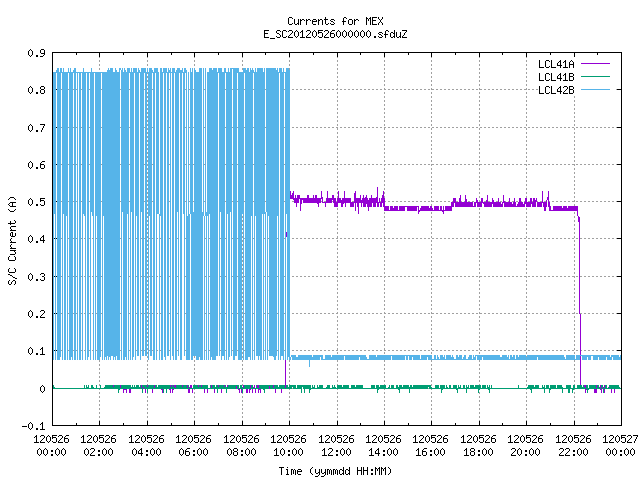Screen dimensions: 640x480
Task: Click the y-axis tick value 0.9
Action: click(x=36, y=53)
